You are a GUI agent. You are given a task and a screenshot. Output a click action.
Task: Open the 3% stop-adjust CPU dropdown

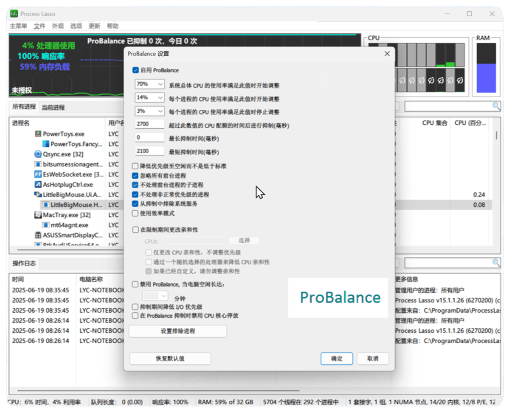(x=150, y=111)
